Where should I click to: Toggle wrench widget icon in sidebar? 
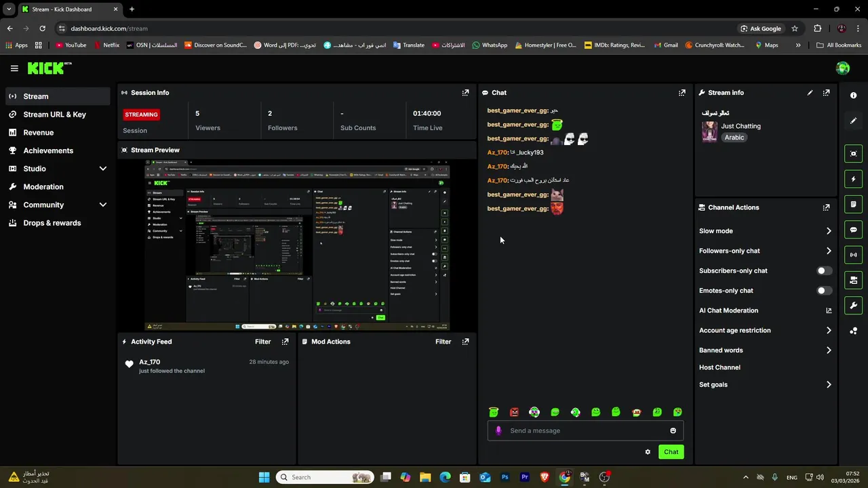853,306
